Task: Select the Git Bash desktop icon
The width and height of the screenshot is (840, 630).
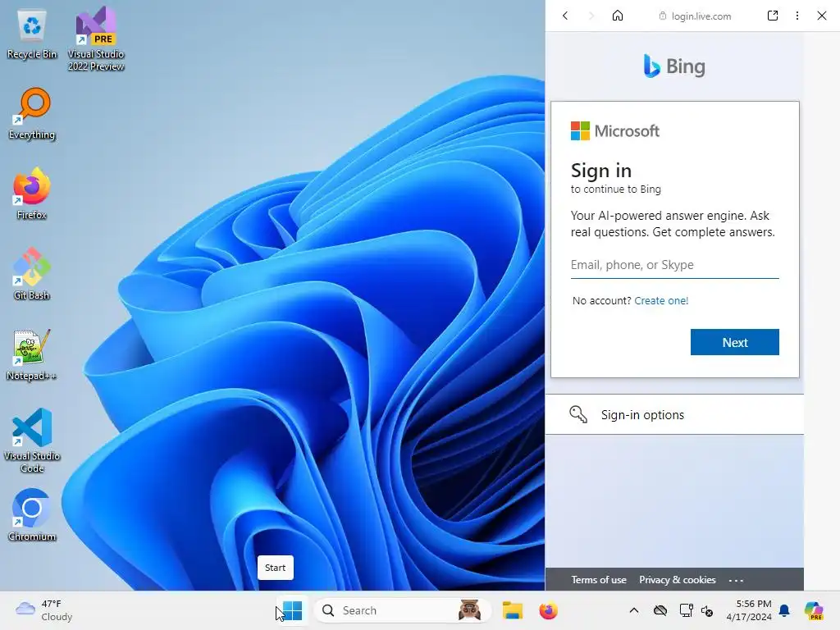Action: 32,274
